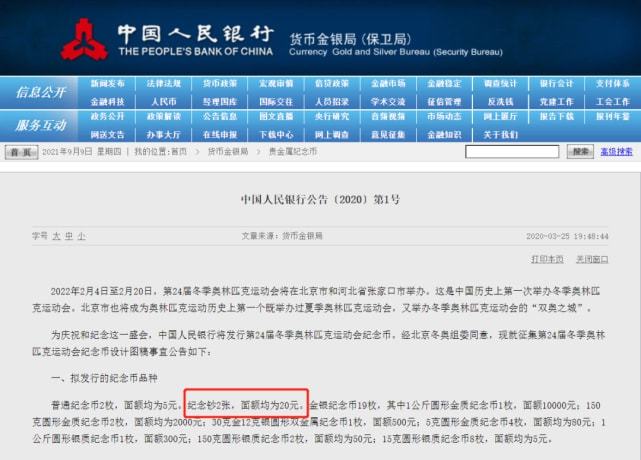The height and width of the screenshot is (460, 641).
Task: Set font size to 大 (large)
Action: (x=56, y=236)
